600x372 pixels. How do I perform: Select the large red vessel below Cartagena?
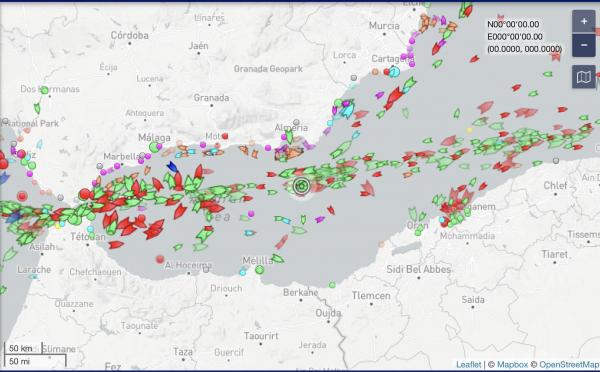click(394, 98)
